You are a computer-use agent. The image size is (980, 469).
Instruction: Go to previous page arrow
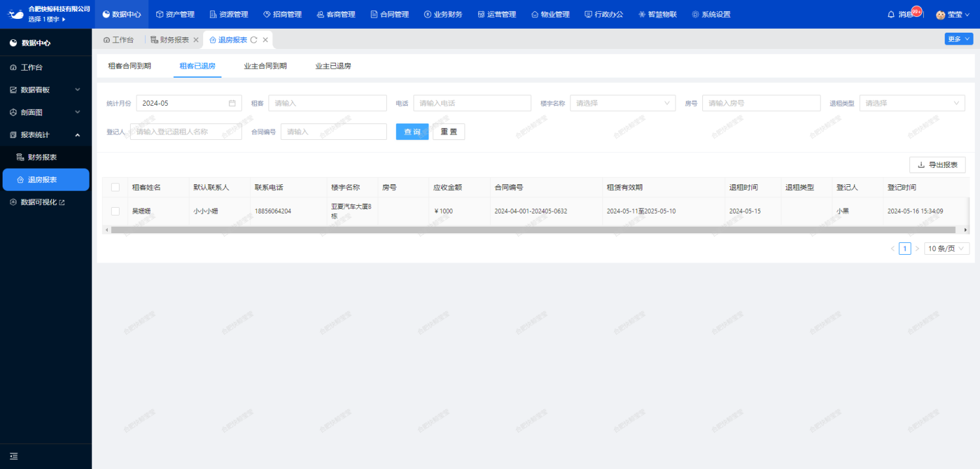[892, 249]
